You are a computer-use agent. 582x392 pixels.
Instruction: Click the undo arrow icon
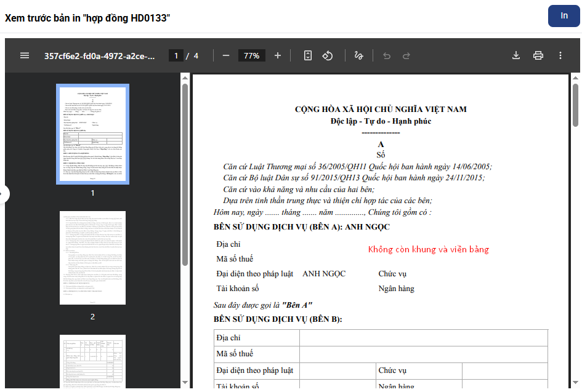(x=387, y=55)
